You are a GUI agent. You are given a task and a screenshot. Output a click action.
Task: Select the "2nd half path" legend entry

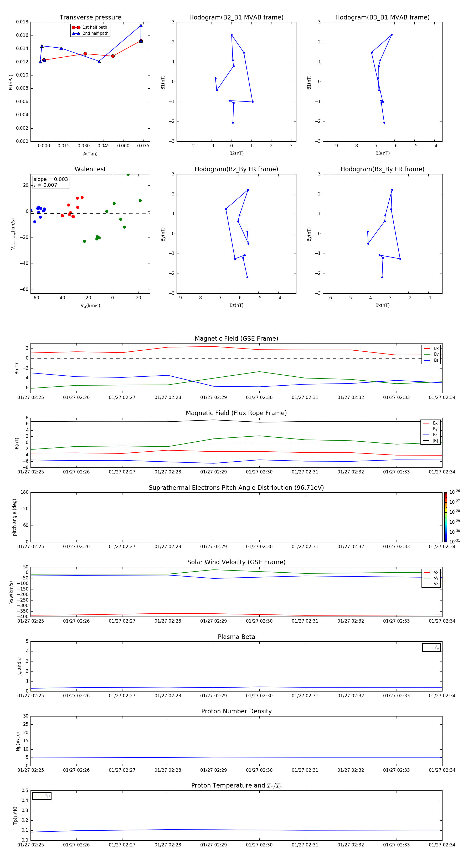coord(90,33)
